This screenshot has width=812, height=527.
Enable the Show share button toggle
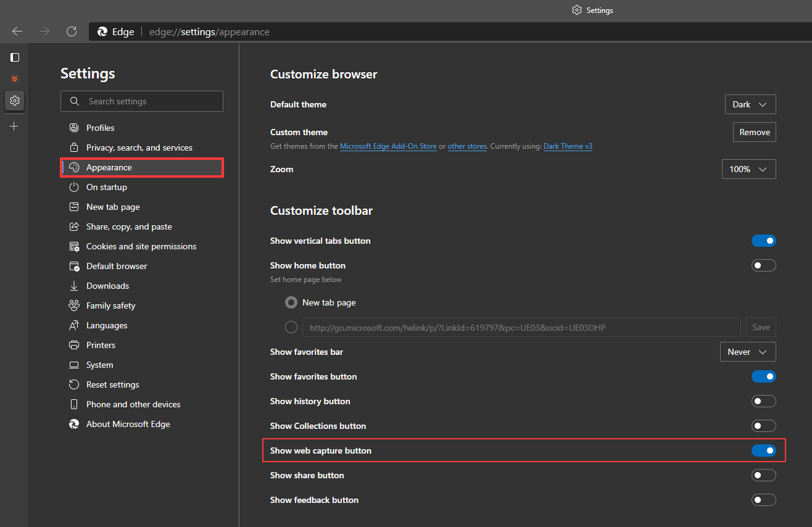coord(763,475)
